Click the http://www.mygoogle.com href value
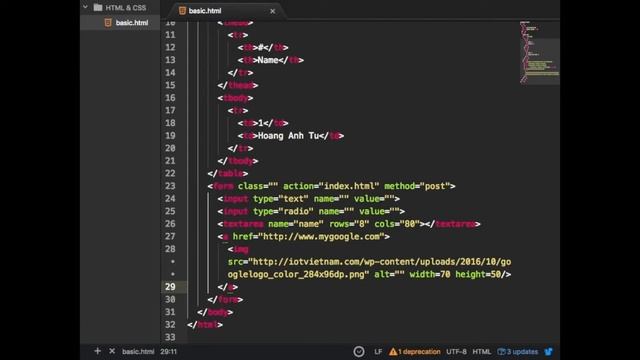The width and height of the screenshot is (640, 360). (x=321, y=237)
